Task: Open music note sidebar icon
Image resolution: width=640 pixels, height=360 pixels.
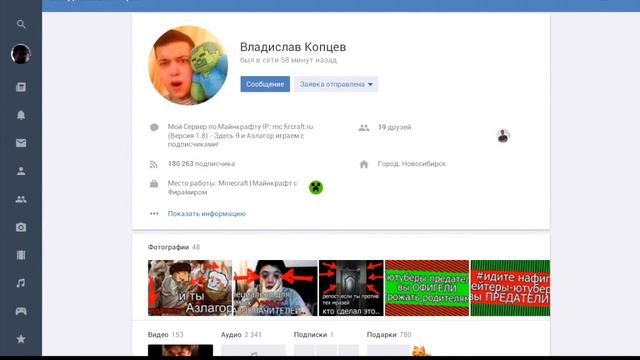Action: coord(21,283)
